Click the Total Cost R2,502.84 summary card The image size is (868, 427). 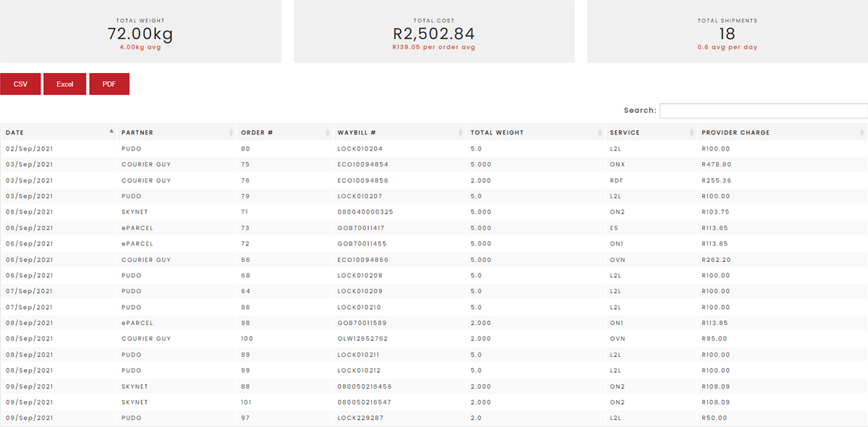pyautogui.click(x=434, y=31)
